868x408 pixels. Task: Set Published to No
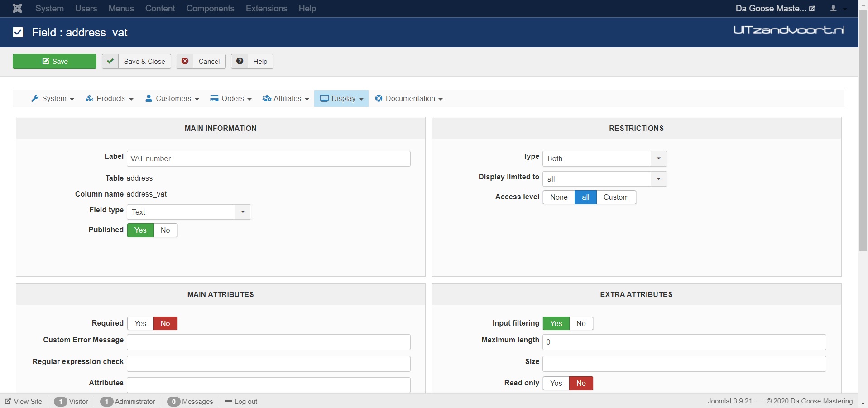(x=165, y=230)
